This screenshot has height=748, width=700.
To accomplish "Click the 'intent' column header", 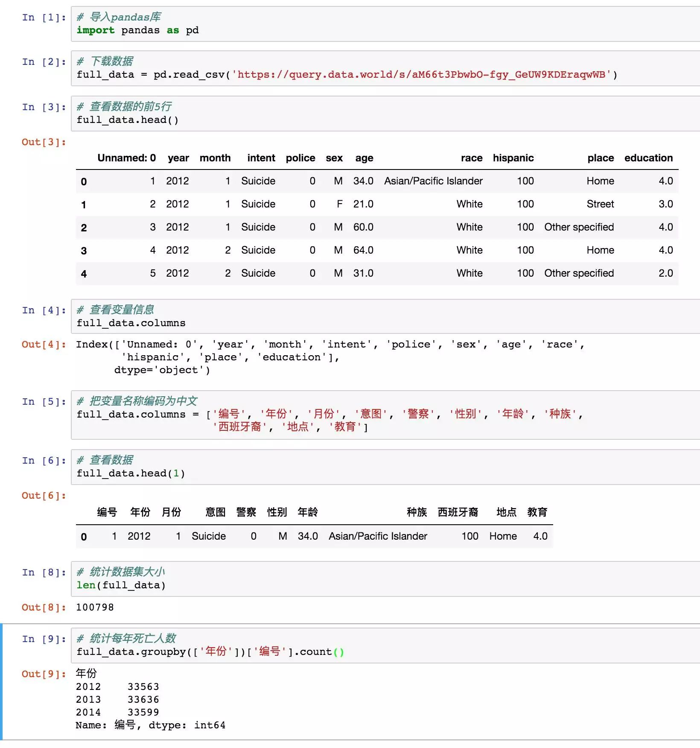I will [x=261, y=158].
